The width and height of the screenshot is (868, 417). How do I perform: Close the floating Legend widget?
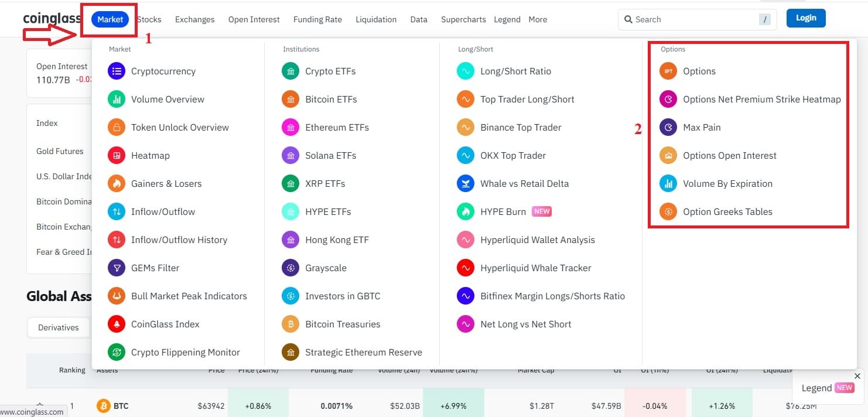tap(857, 376)
